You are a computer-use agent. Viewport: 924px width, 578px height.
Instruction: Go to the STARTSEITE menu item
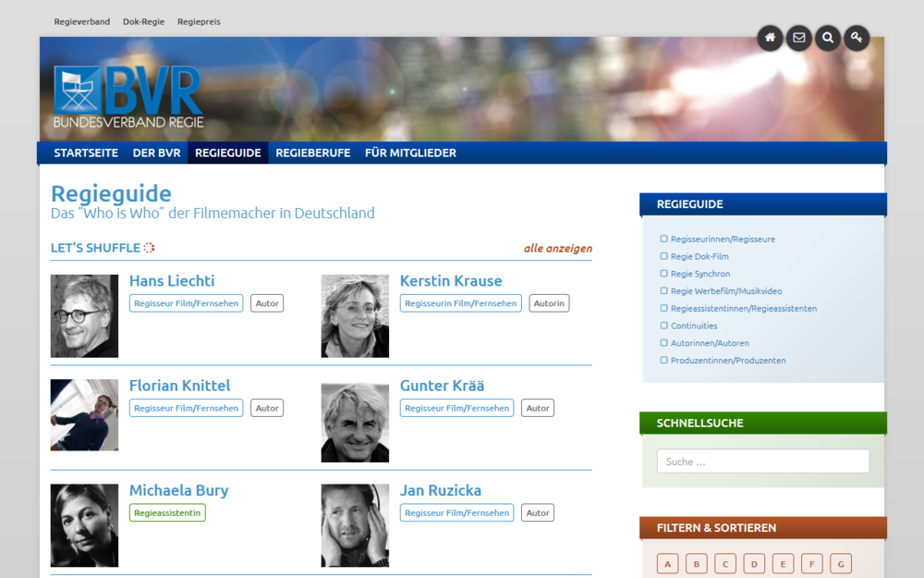click(86, 153)
